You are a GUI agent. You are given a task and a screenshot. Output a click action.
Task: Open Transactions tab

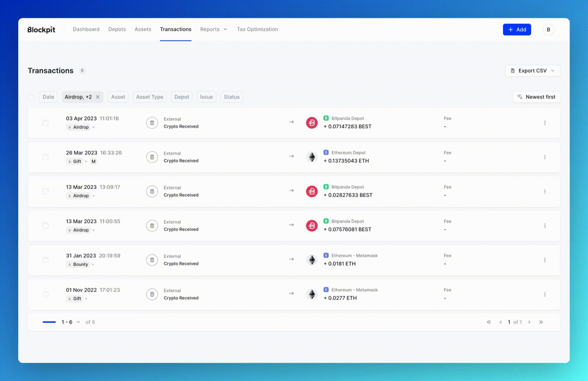pos(176,29)
